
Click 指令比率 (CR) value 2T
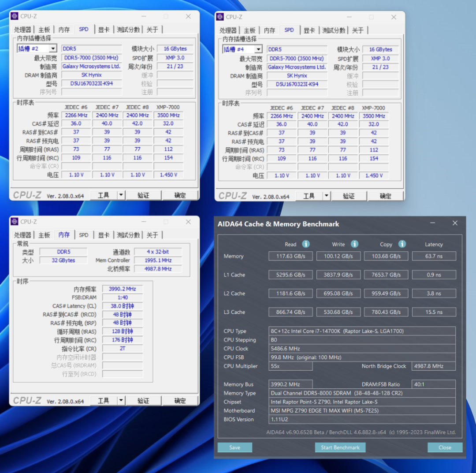click(123, 348)
